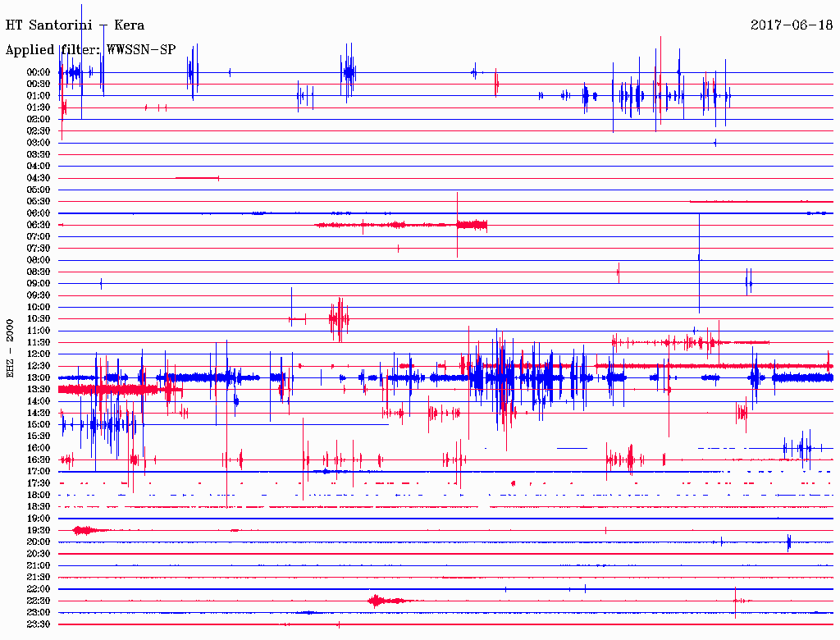Select the 06:00 time row label
The height and width of the screenshot is (640, 840).
[x=39, y=213]
